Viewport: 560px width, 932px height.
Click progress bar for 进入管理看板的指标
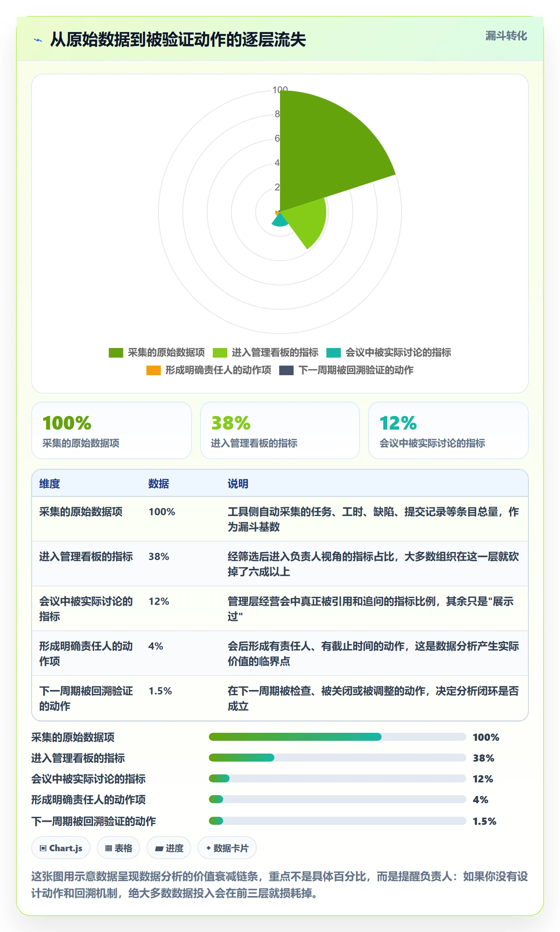click(337, 758)
